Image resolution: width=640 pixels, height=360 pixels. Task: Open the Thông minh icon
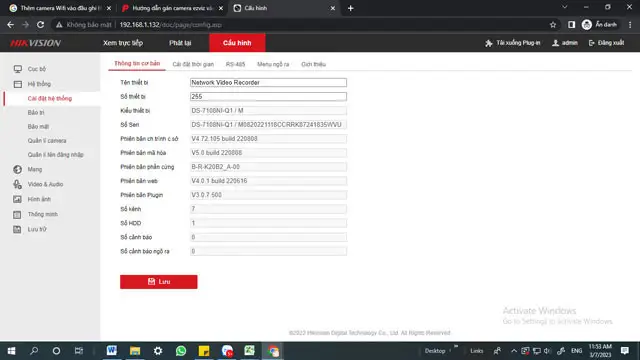click(18, 214)
